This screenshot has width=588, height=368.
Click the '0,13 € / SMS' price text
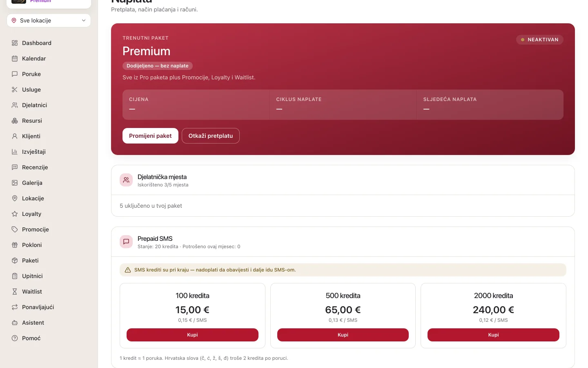(x=343, y=320)
